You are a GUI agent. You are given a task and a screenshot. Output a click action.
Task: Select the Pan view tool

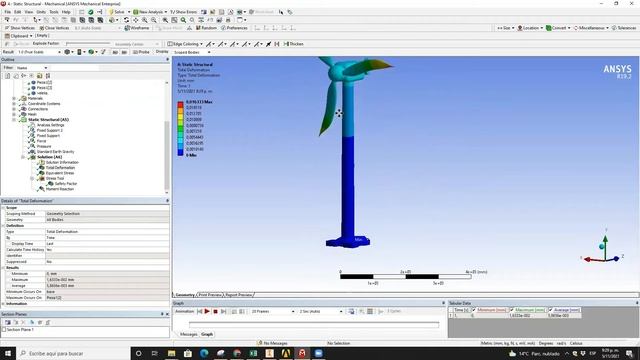tap(136, 20)
